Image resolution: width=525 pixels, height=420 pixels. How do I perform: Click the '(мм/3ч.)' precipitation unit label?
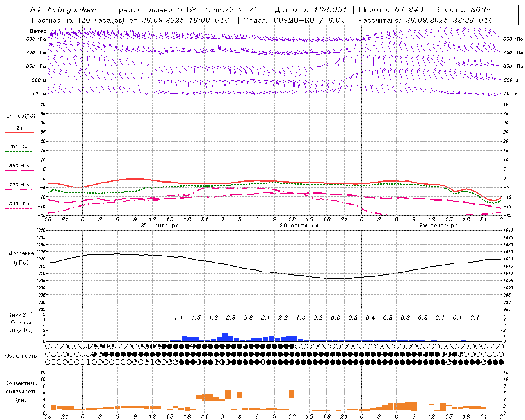pyautogui.click(x=21, y=315)
